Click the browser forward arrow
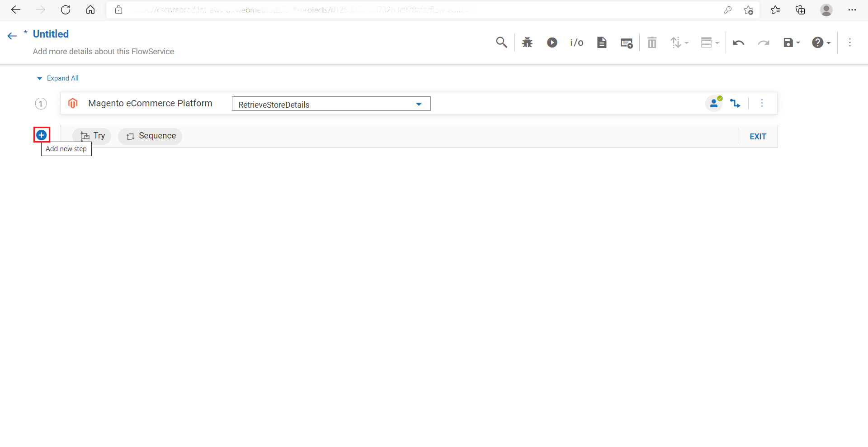The image size is (868, 447). pos(41,10)
